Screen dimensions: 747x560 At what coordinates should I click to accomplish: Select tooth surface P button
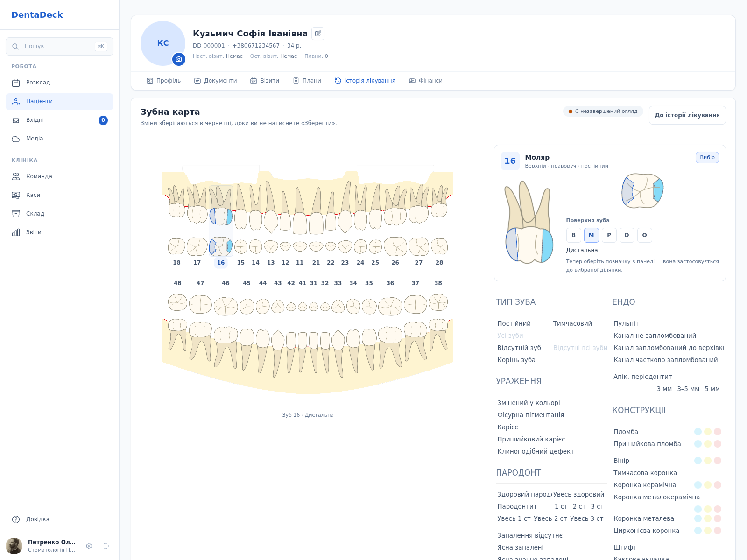coord(609,235)
